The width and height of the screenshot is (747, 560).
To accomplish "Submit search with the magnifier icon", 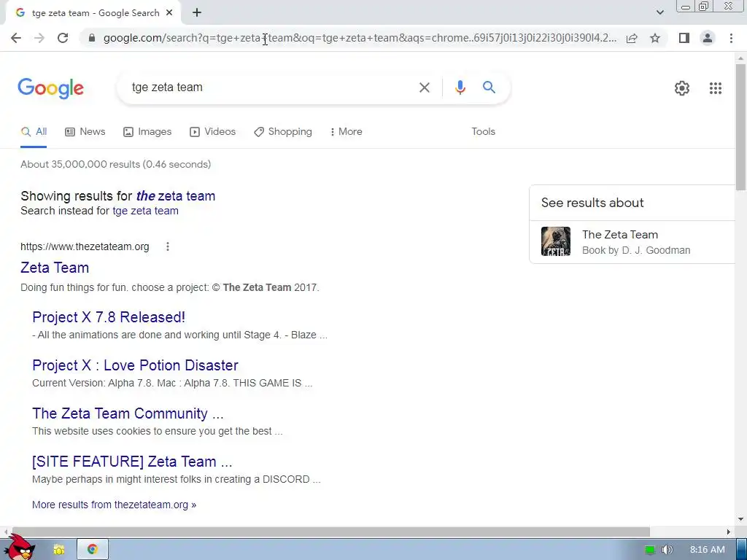I will pyautogui.click(x=489, y=87).
